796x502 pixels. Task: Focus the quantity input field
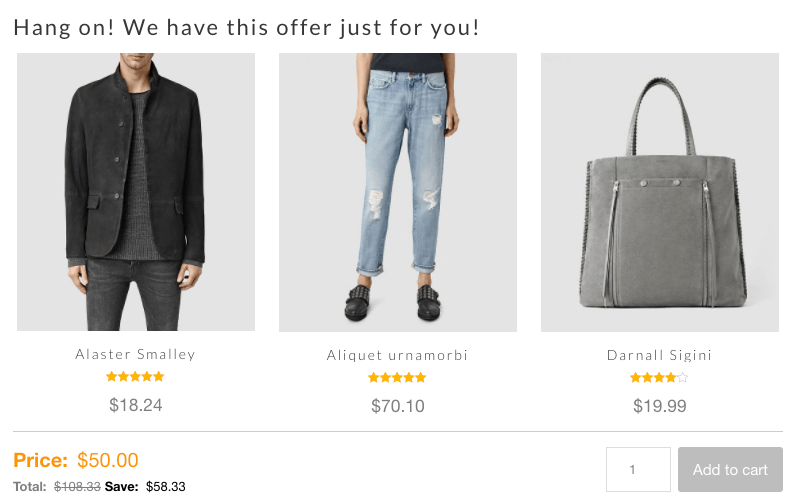(x=638, y=470)
